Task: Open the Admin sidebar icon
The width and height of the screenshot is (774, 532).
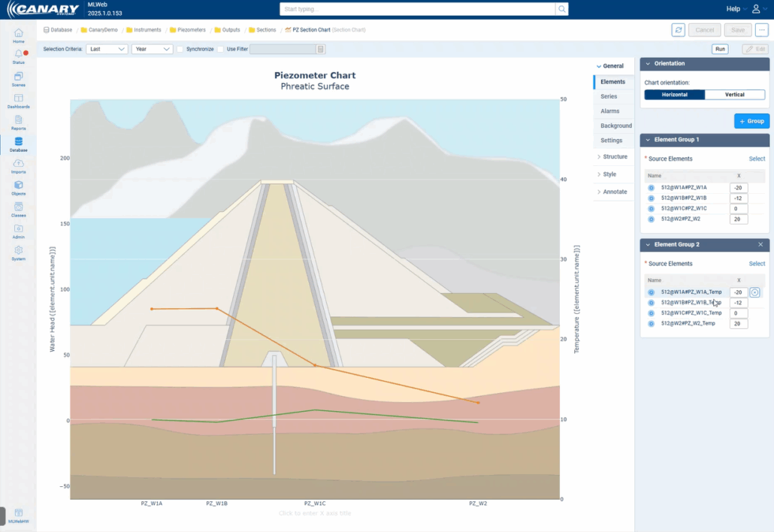Action: point(18,231)
